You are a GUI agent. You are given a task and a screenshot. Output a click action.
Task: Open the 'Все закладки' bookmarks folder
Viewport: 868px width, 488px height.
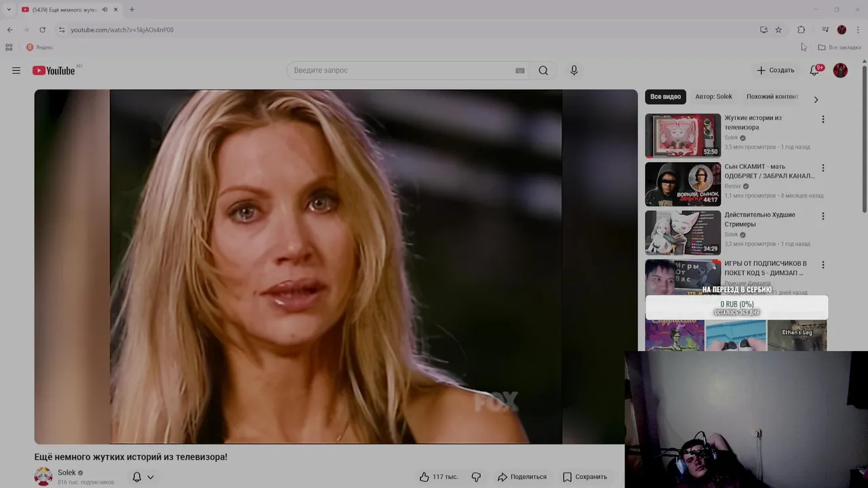click(x=839, y=47)
